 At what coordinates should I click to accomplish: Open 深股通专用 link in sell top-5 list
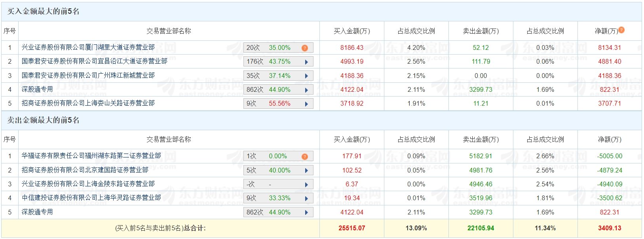click(x=37, y=212)
